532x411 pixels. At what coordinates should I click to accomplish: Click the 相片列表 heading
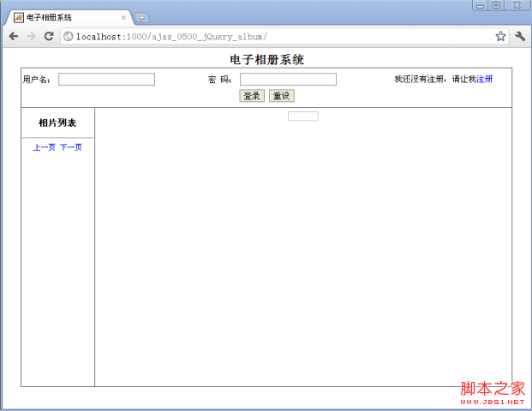[x=57, y=122]
